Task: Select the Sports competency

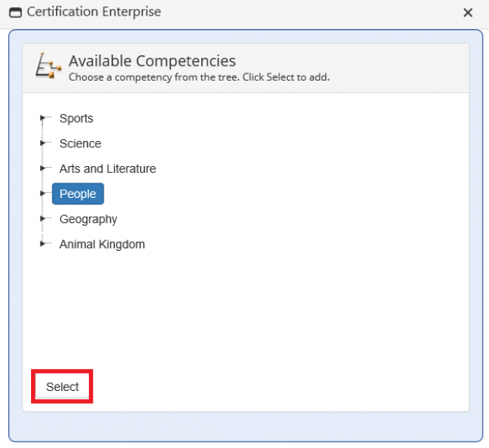Action: pos(77,118)
